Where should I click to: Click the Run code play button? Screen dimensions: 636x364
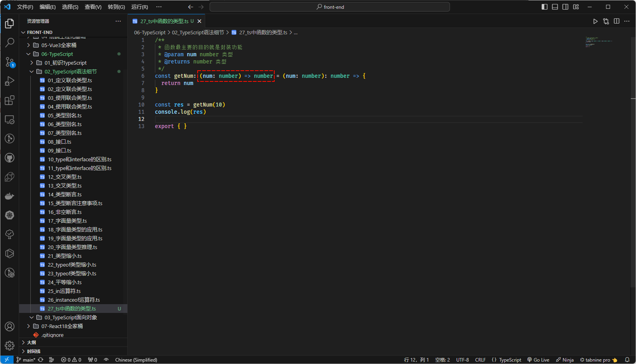[595, 21]
